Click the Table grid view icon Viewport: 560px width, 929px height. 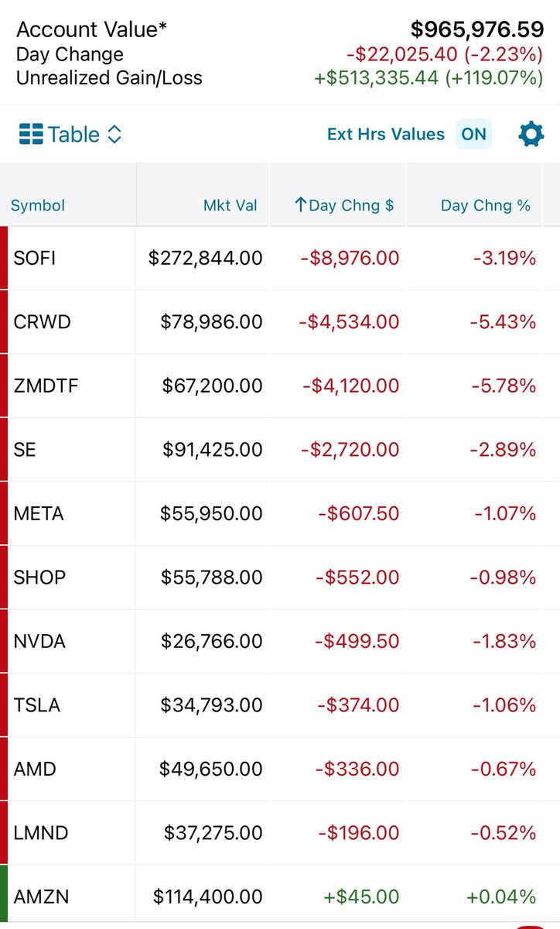31,135
